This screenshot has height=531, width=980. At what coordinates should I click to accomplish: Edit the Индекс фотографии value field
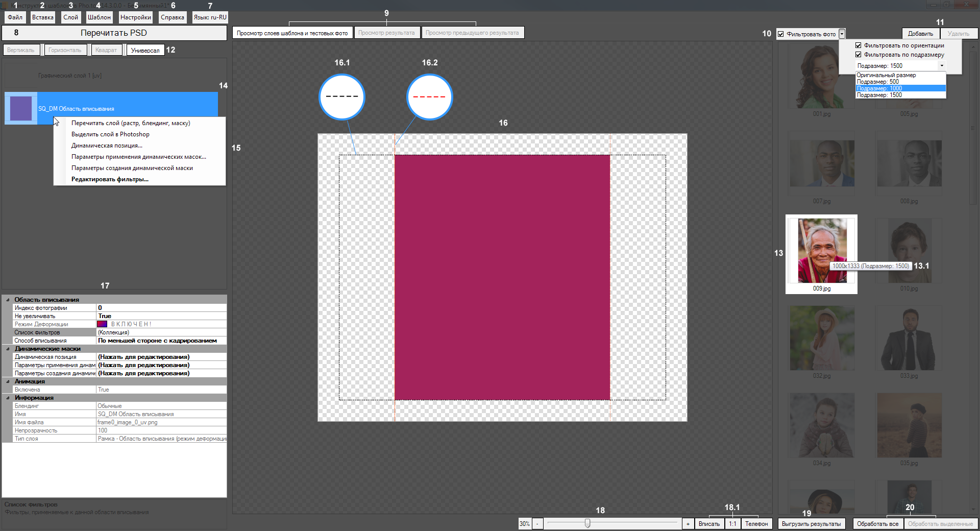point(161,308)
